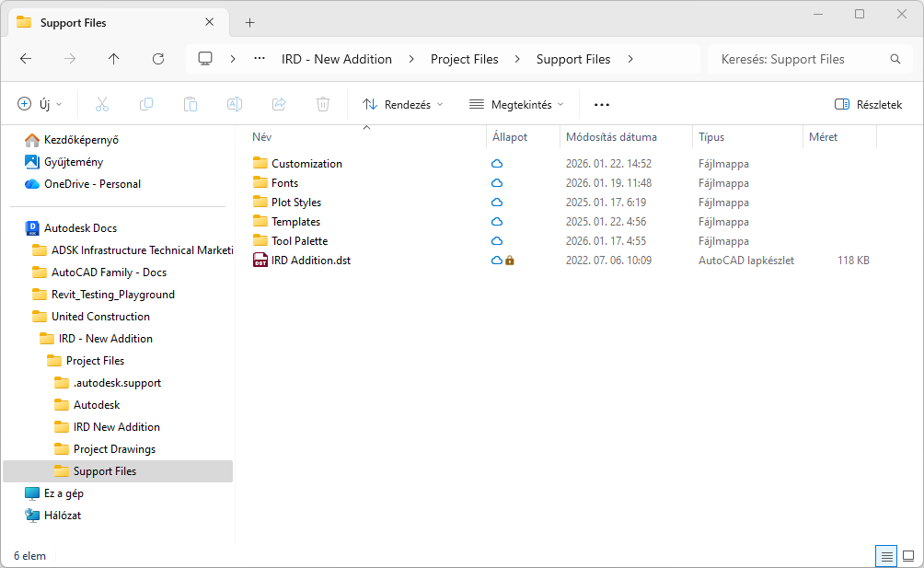Click the Refresh icon in navigation bar
Viewport: 924px width, 568px height.
point(158,59)
